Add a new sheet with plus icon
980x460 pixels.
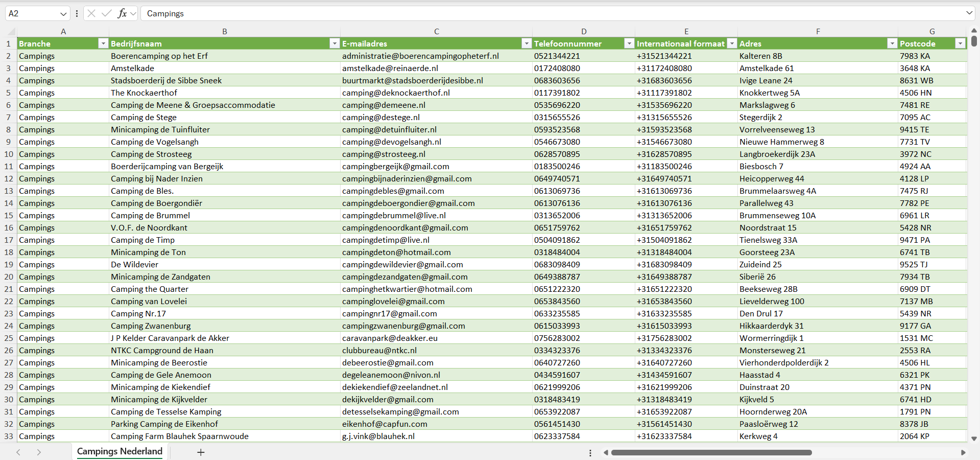pos(201,452)
